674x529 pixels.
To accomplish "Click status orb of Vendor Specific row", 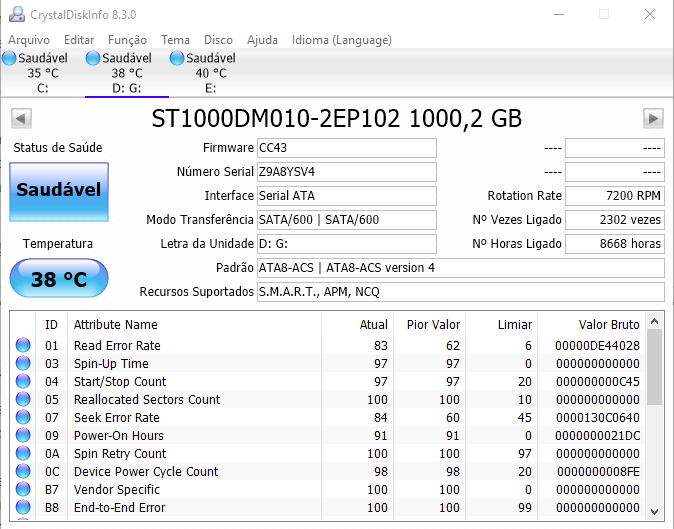I will coord(23,489).
